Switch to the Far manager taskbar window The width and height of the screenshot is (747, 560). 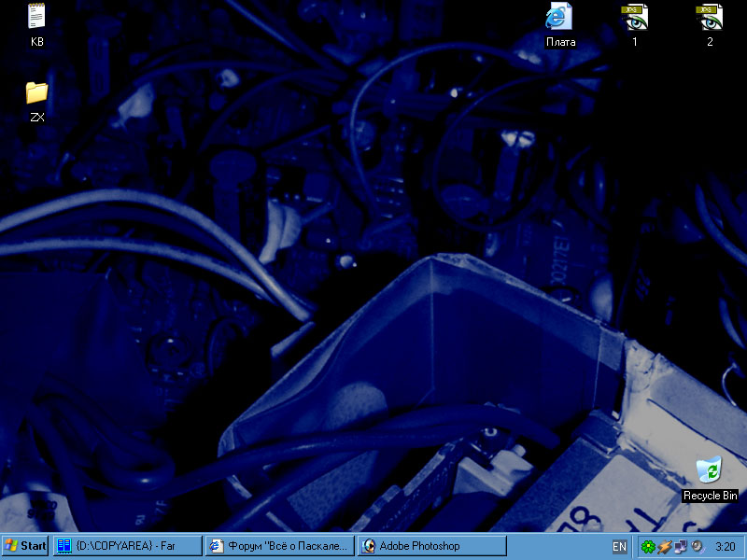coord(127,546)
